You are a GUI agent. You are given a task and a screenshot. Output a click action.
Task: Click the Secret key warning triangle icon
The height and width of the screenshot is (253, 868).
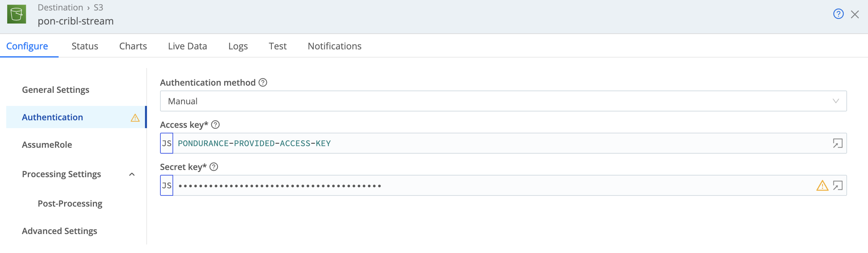822,186
